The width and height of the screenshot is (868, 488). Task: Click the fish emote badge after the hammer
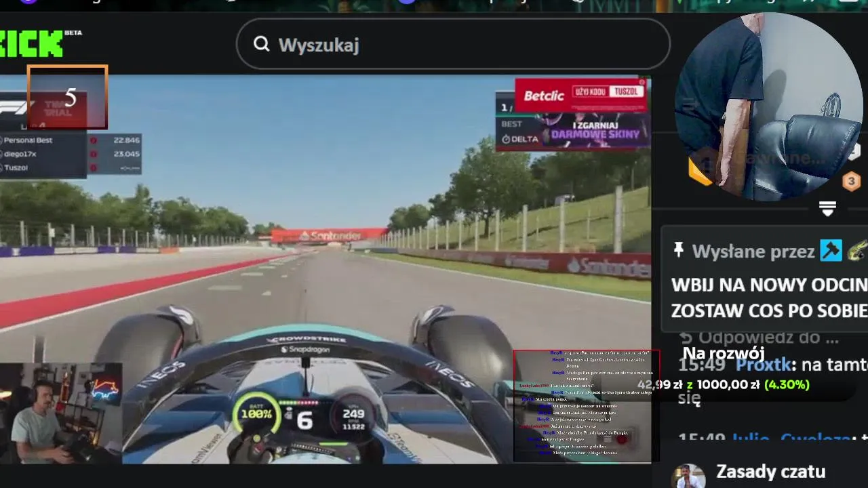point(857,250)
